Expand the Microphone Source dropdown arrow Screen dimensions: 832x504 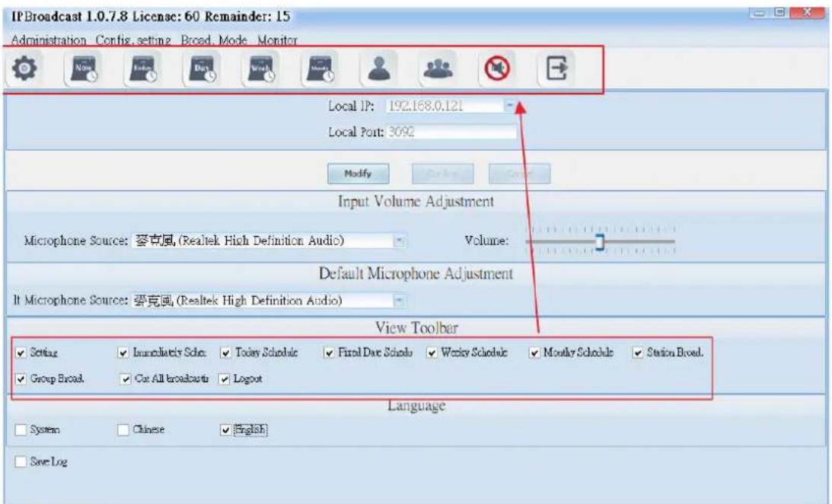399,241
